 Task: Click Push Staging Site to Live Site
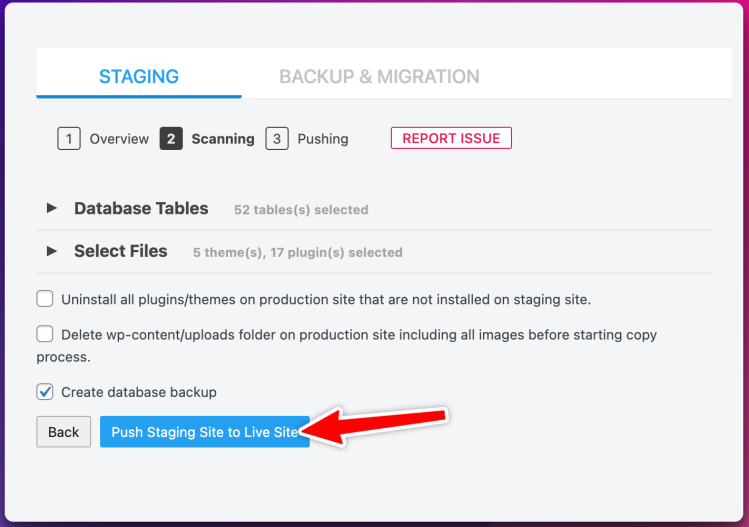tap(204, 432)
